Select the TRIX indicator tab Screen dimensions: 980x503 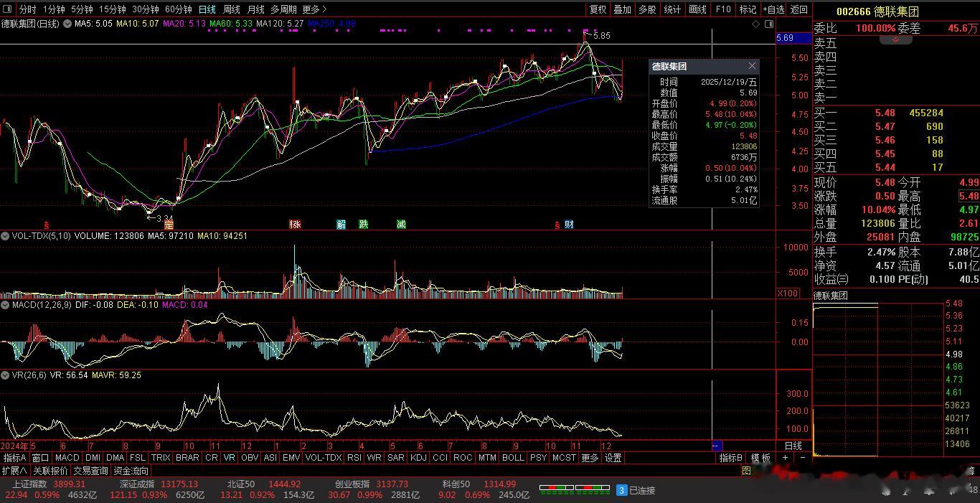[x=161, y=458]
